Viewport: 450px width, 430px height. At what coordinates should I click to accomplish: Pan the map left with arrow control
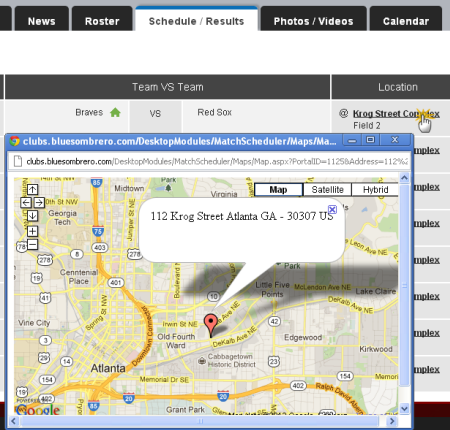click(26, 202)
